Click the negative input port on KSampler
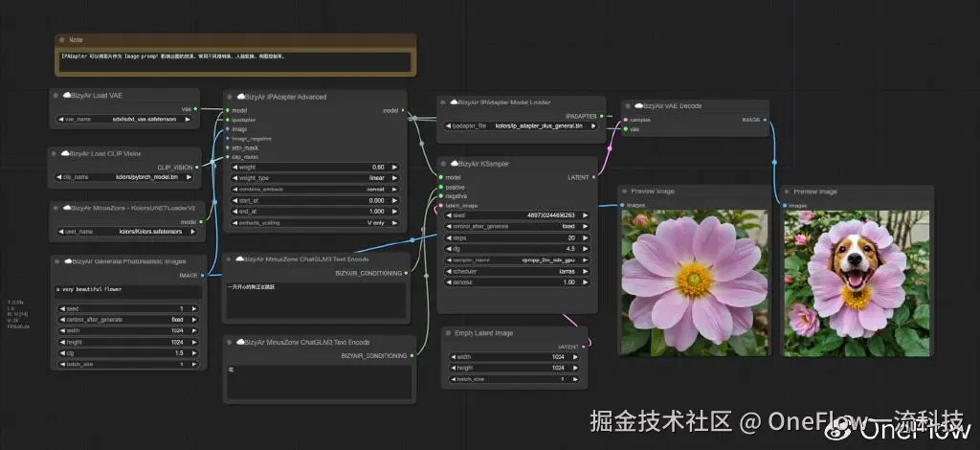This screenshot has width=980, height=450. 441,195
